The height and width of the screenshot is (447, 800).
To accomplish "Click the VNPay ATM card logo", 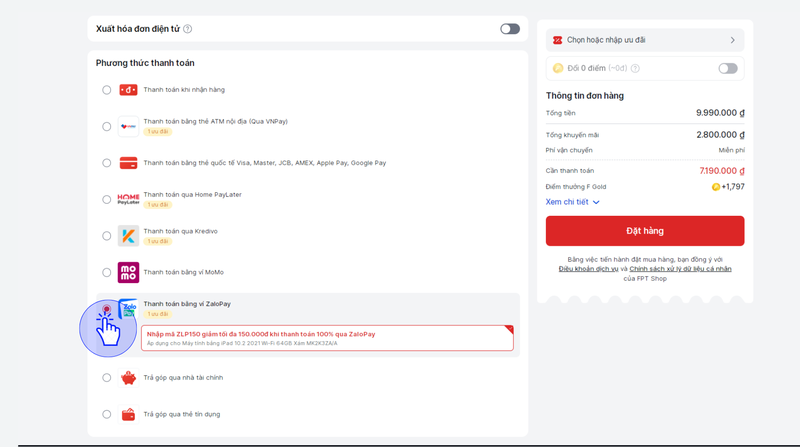I will click(x=128, y=126).
